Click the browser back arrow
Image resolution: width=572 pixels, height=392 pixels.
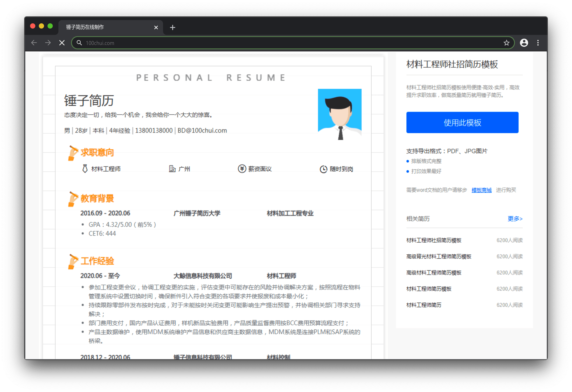(34, 43)
